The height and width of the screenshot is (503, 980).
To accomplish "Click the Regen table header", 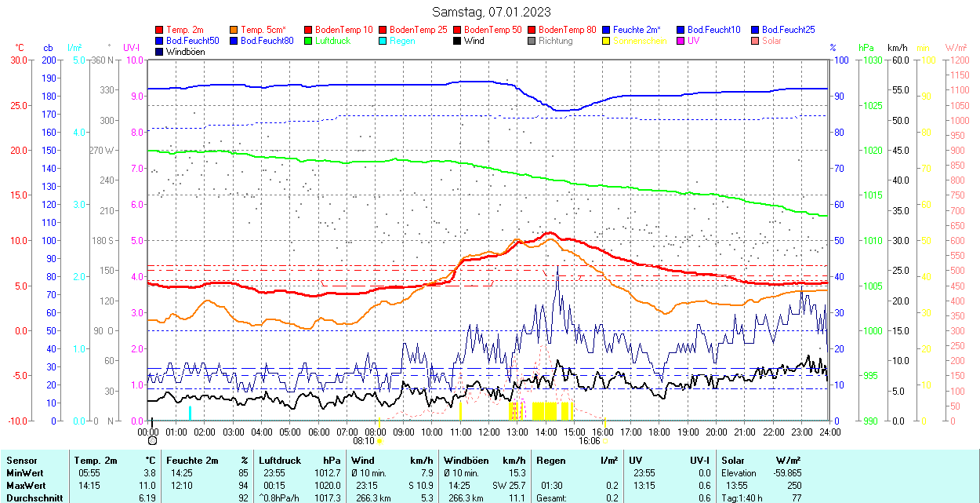I will [x=550, y=460].
